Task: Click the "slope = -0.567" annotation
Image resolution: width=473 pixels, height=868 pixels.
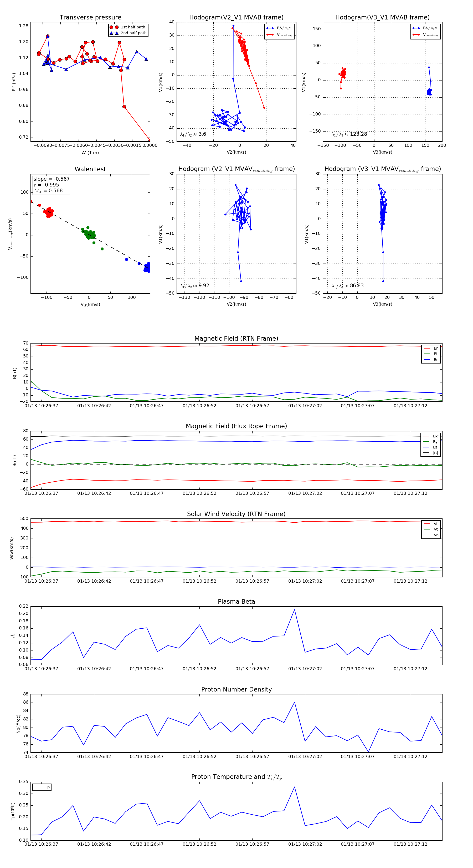Action: 51,179
